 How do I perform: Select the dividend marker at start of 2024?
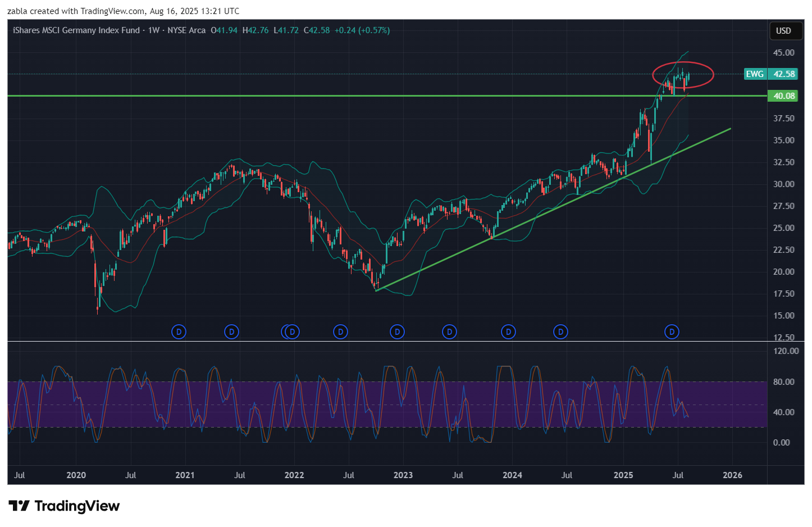(508, 332)
